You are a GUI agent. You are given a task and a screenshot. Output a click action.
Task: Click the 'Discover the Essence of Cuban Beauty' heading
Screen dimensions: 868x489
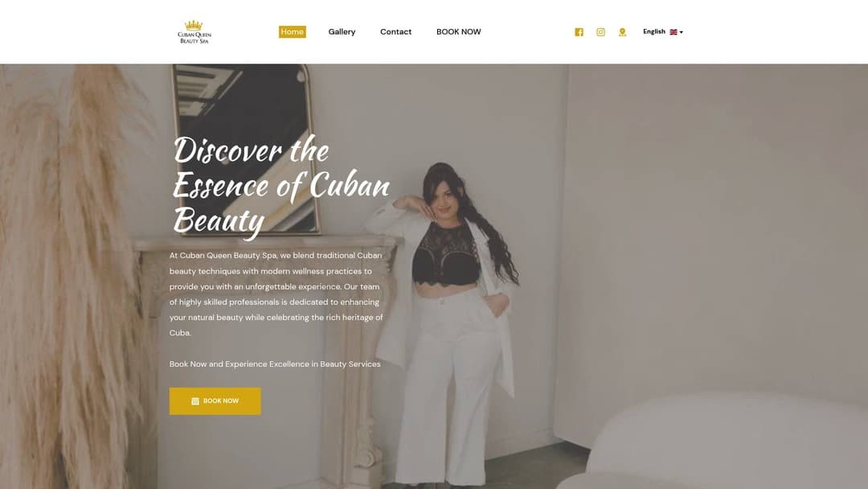[x=281, y=186]
